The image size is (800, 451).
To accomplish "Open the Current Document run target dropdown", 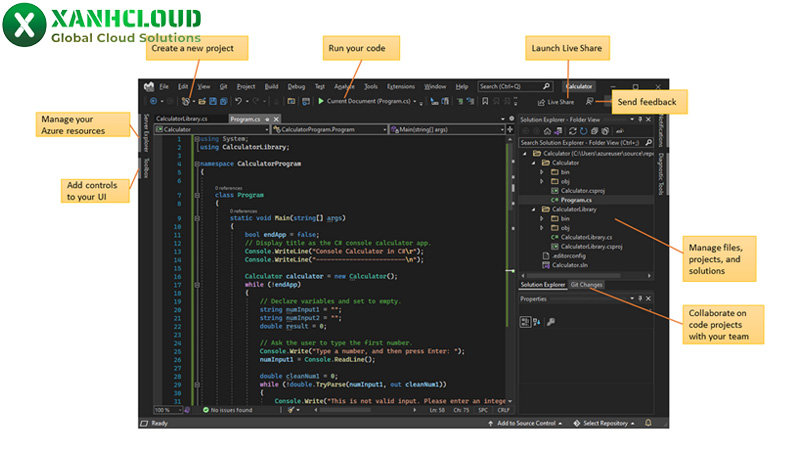I will point(415,102).
